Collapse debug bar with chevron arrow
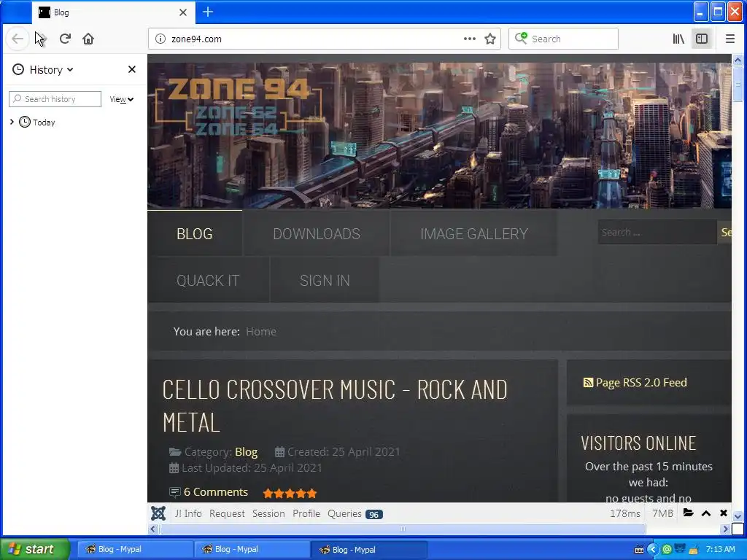 click(706, 513)
